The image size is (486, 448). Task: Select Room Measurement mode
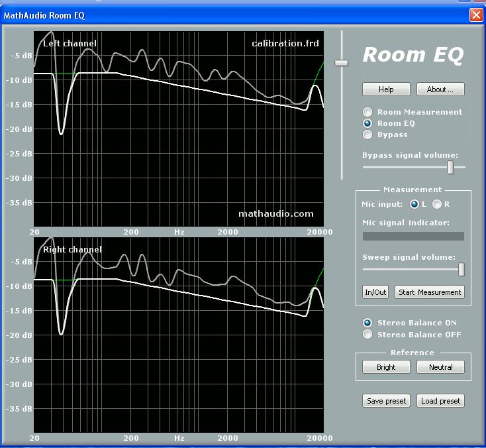point(368,112)
